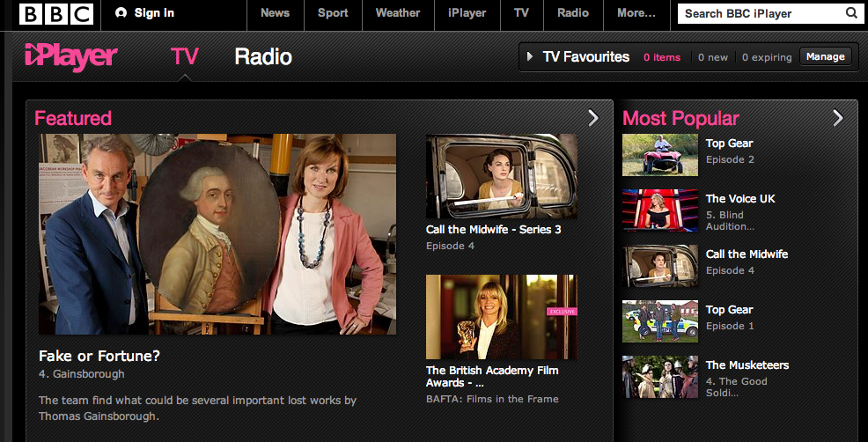The width and height of the screenshot is (868, 442).
Task: Open the British Academy Film Awards thumbnail
Action: click(x=502, y=317)
